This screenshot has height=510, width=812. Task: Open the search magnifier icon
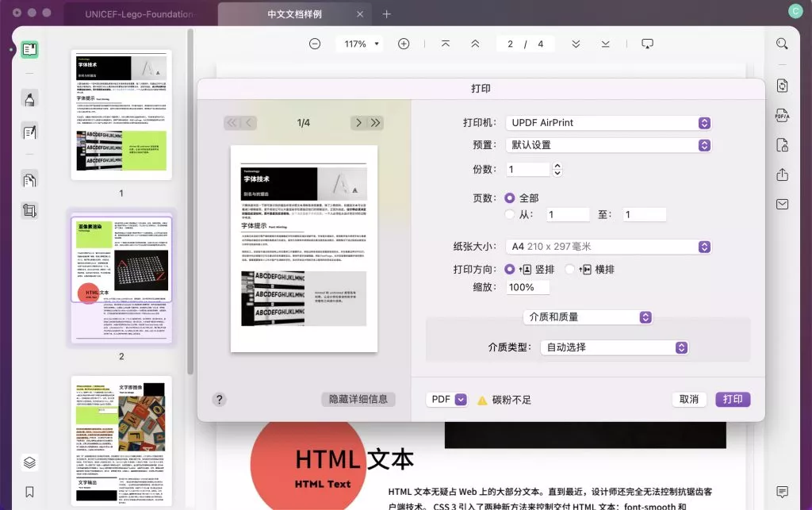(x=782, y=44)
